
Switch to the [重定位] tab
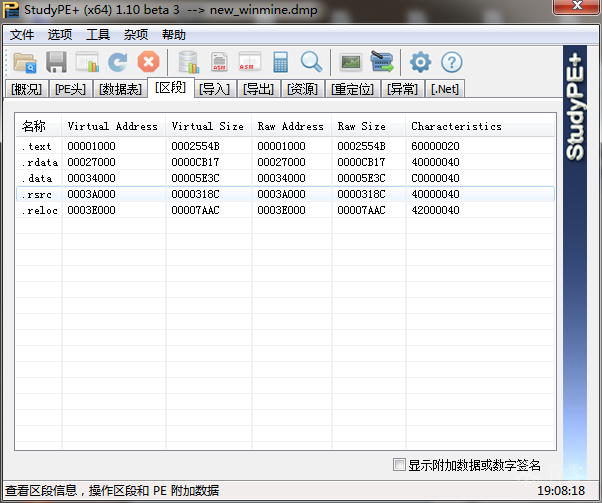pos(352,89)
